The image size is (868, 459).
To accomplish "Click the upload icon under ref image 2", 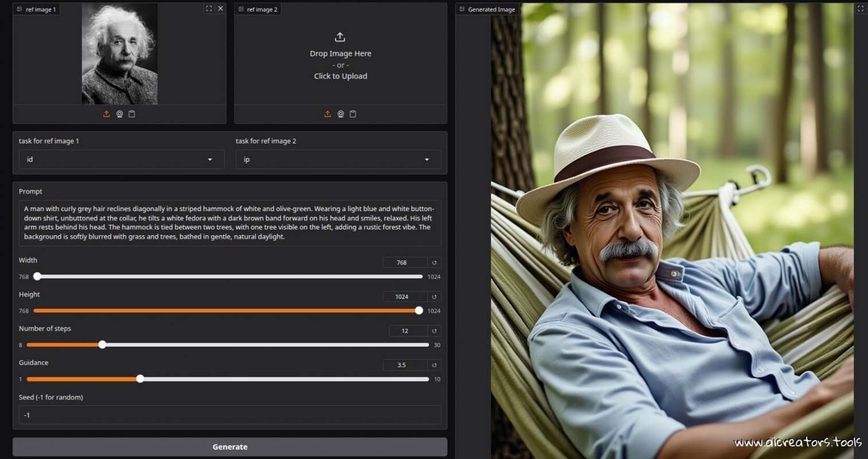I will 328,114.
